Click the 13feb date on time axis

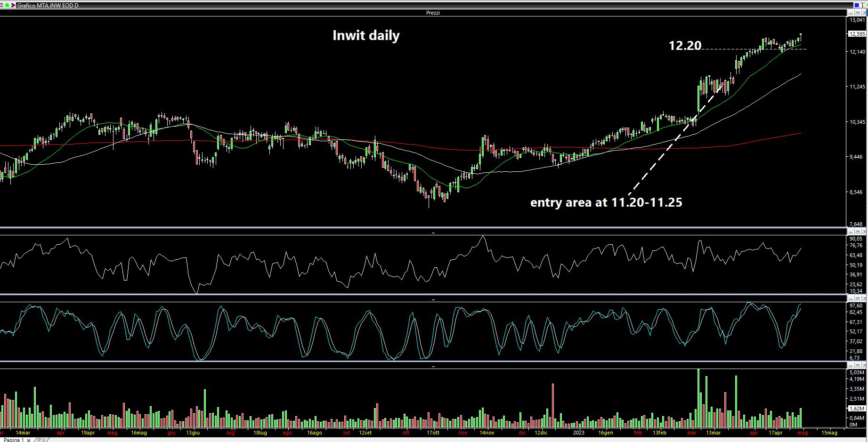(x=659, y=433)
